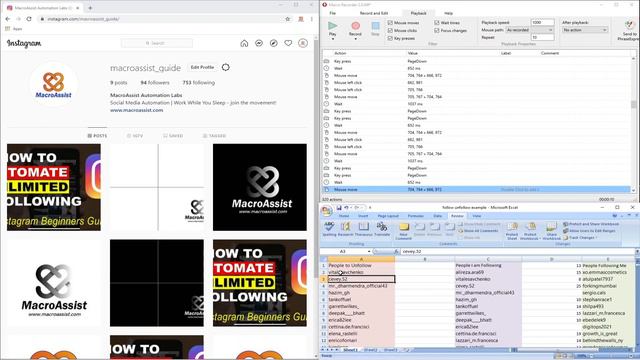Open Instagram TAGGED profile tab
Screen dimensions: 640x360
pyautogui.click(x=214, y=136)
